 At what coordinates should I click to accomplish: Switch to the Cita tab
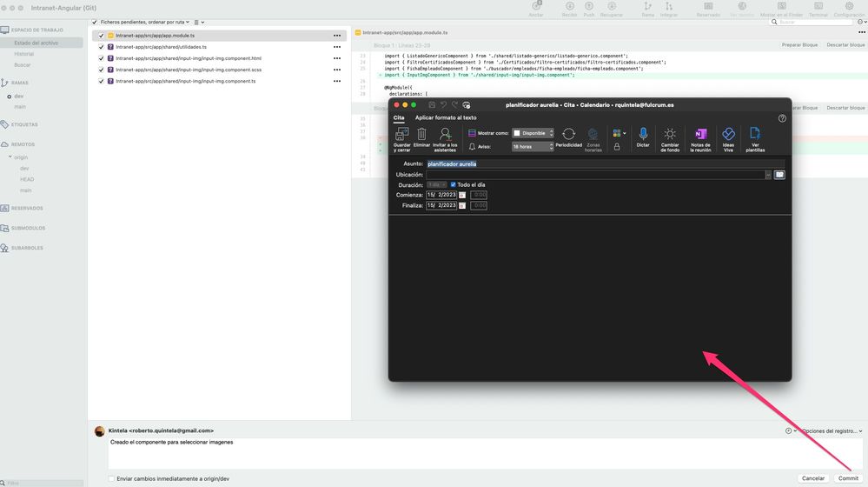point(399,118)
